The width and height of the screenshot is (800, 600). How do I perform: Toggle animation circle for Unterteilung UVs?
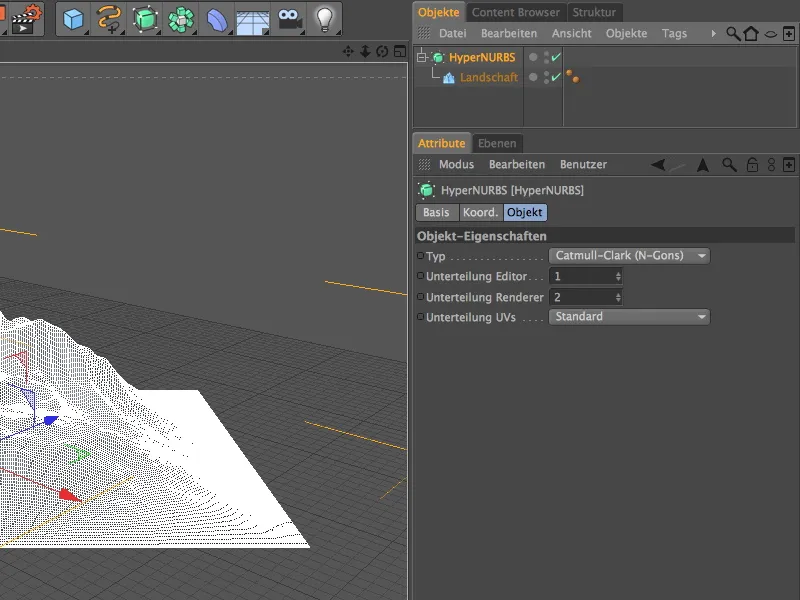tap(420, 317)
